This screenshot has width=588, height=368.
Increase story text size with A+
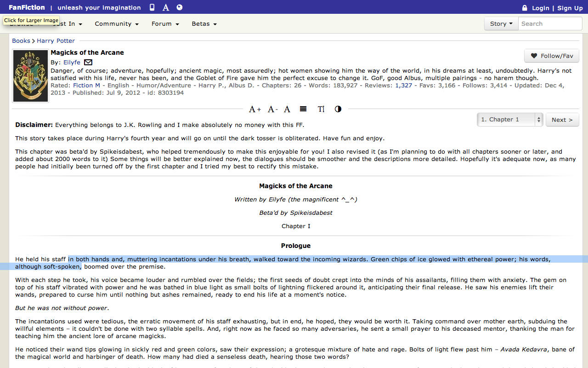[x=255, y=109]
